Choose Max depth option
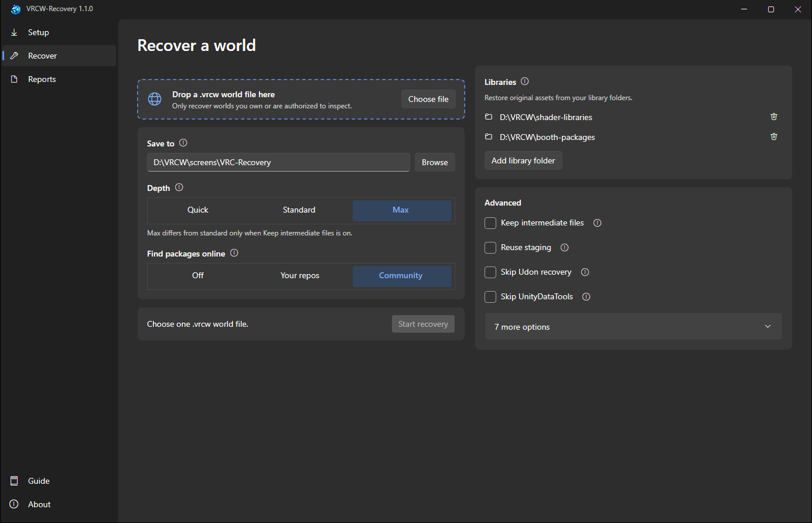 (x=402, y=210)
